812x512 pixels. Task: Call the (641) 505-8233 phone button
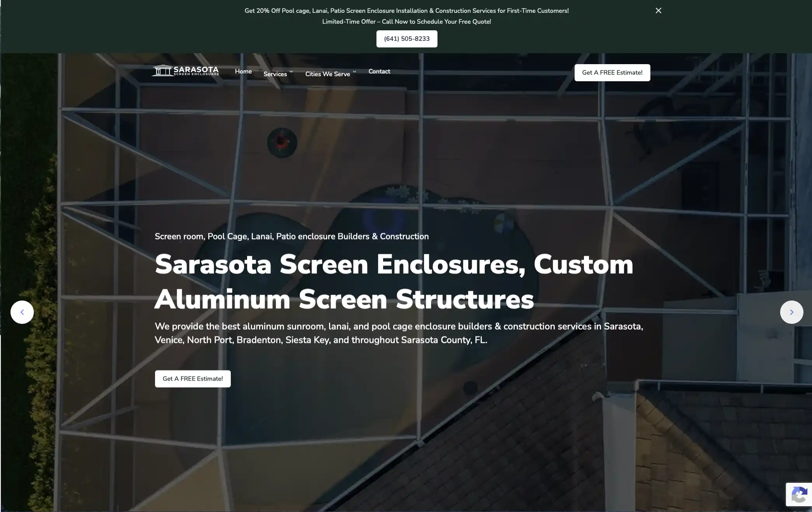(407, 39)
